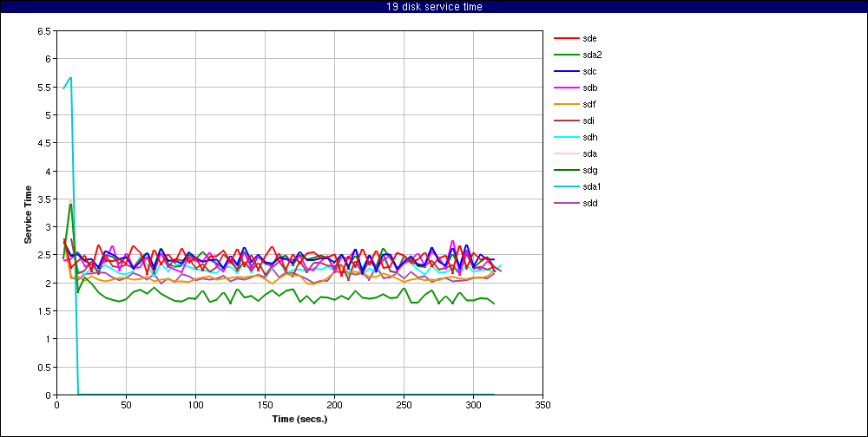
Task: Click the 250 x-axis tick value
Action: [x=404, y=404]
